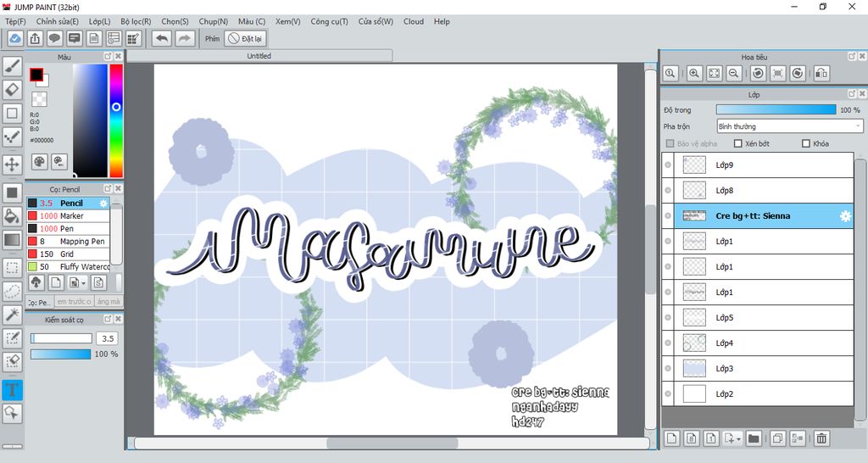868x463 pixels.
Task: Zoom in using the Navigator panel magnifier plus
Action: (x=694, y=73)
